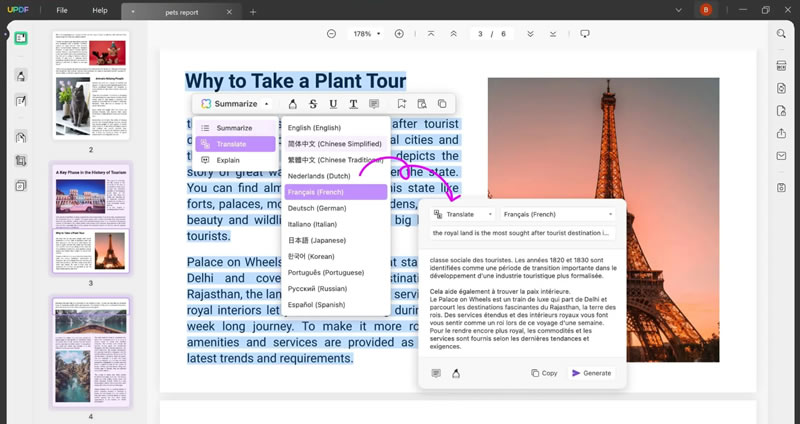Click the current page number field
800x424 pixels.
[480, 34]
